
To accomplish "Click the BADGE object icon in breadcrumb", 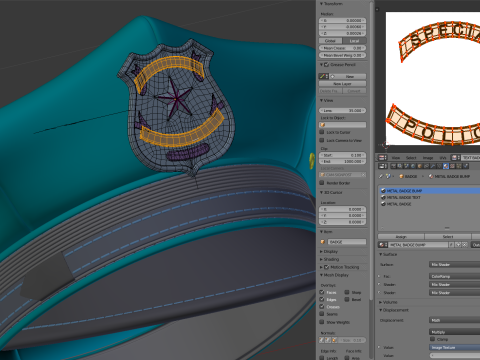I will point(401,176).
